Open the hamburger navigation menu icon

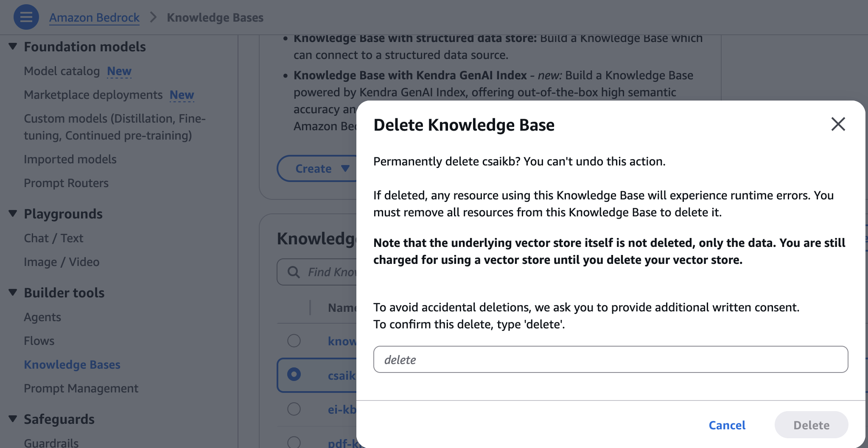(26, 17)
